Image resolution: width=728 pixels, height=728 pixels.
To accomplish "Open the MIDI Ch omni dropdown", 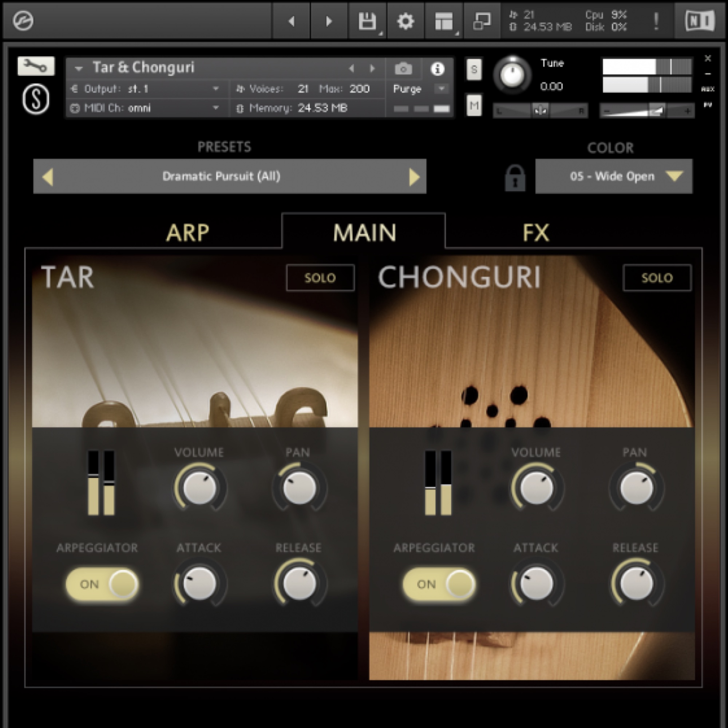I will [215, 108].
